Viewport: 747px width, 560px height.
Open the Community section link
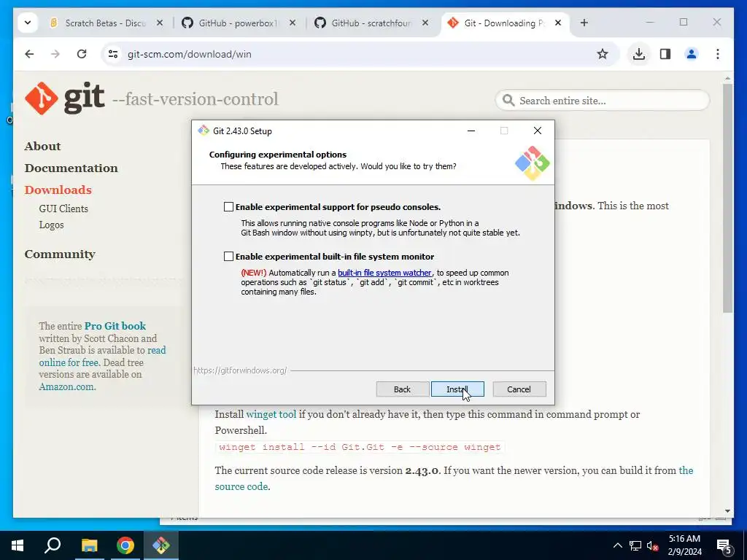(60, 254)
